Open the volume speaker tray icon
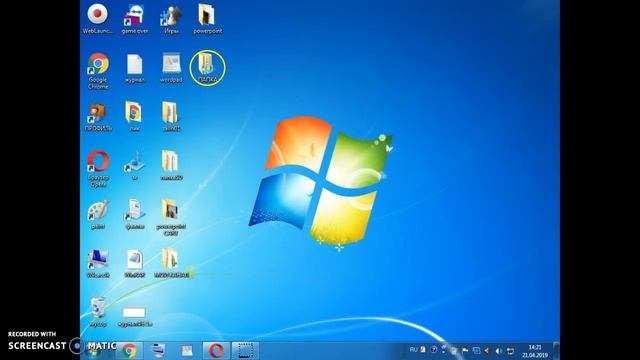640x360 pixels. (x=499, y=351)
